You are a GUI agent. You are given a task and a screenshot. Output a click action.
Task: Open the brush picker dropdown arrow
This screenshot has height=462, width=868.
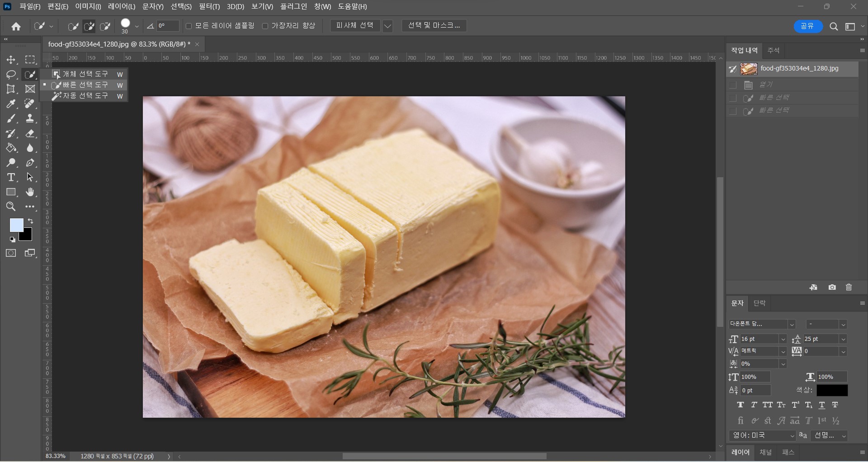click(x=137, y=26)
